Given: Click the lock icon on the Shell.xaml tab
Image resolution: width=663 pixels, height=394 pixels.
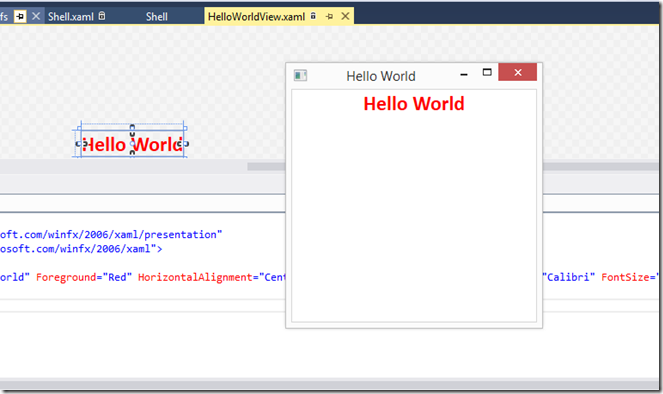Looking at the screenshot, I should tap(102, 16).
